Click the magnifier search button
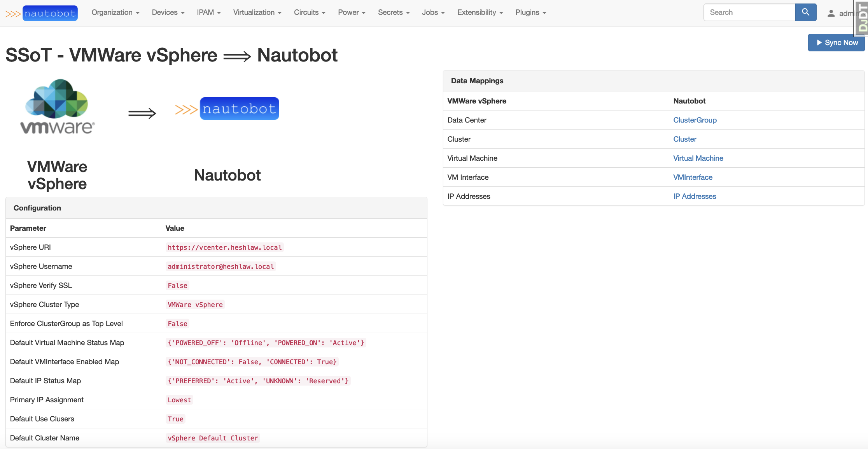The height and width of the screenshot is (449, 868). pyautogui.click(x=805, y=12)
